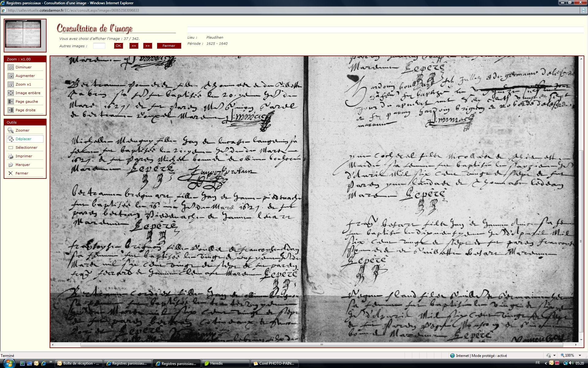This screenshot has width=588, height=368.
Task: Choose the Sélectionner tool
Action: point(11,148)
